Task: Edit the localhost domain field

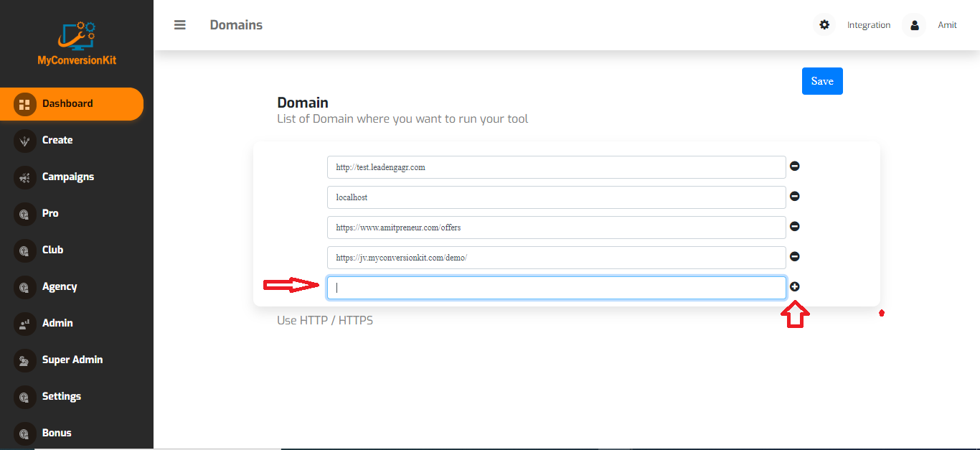Action: [x=557, y=197]
